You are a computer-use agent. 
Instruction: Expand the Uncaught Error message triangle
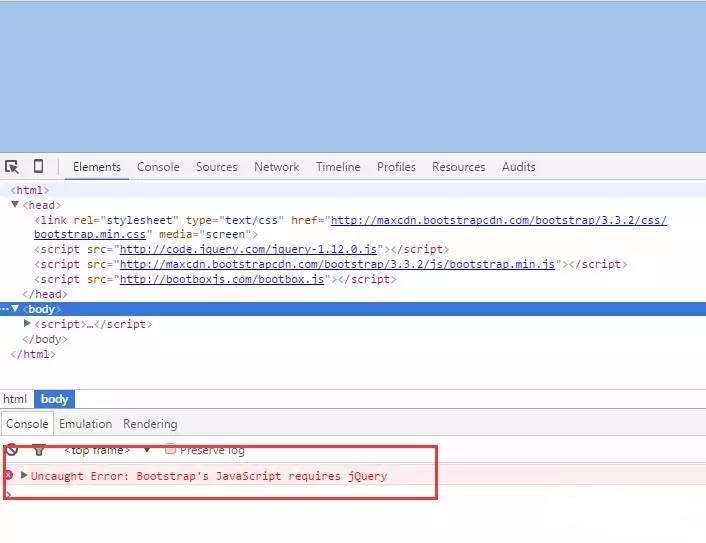25,476
